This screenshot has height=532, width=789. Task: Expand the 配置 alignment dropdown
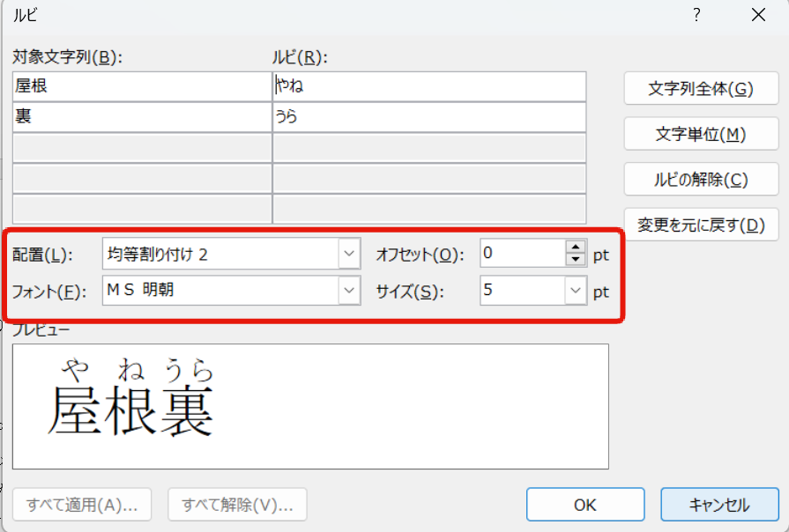point(349,255)
